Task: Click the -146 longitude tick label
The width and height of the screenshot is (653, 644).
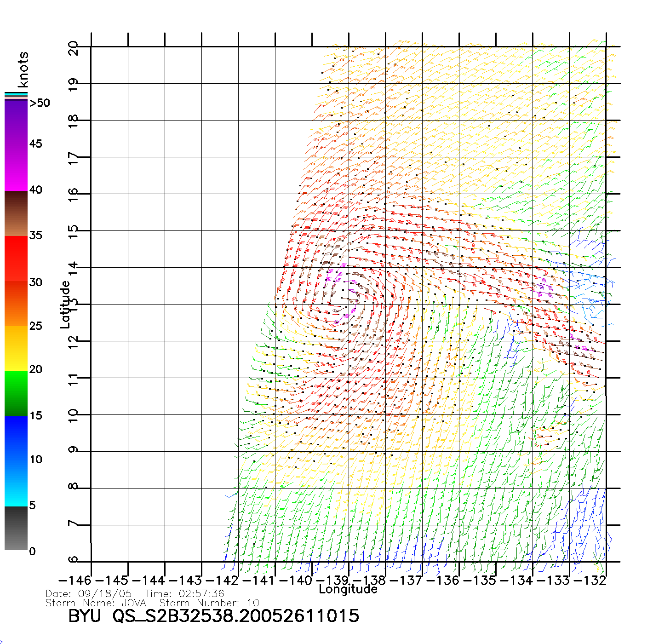Action: click(75, 581)
